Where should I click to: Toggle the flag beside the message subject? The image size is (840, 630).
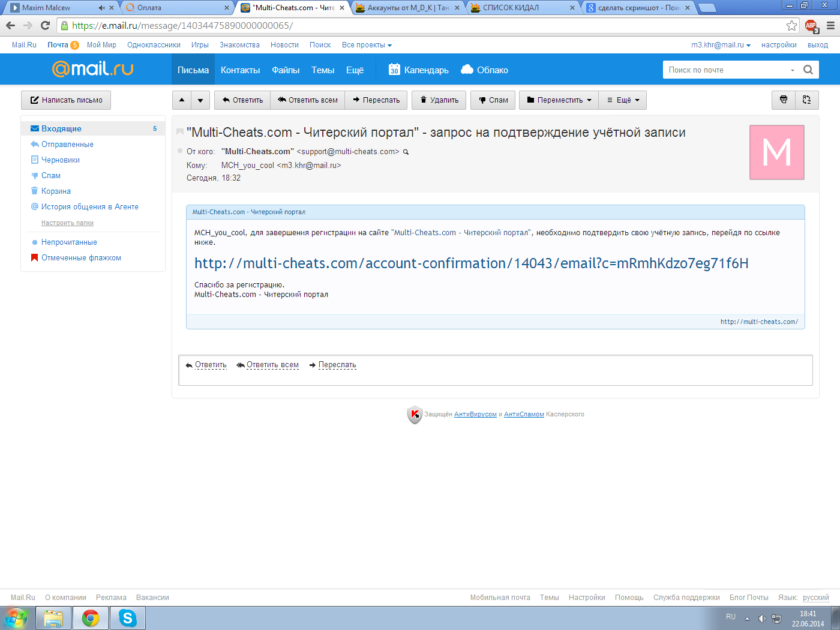(x=179, y=132)
